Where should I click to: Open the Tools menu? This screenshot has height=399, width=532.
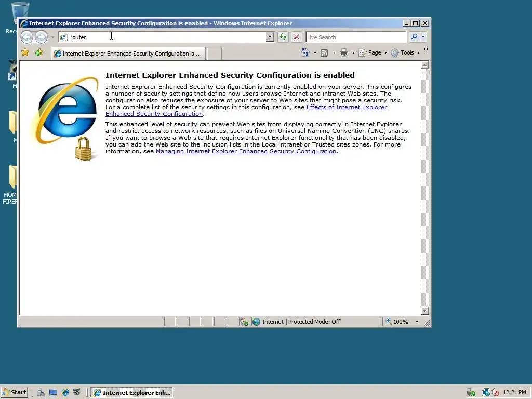coord(405,52)
